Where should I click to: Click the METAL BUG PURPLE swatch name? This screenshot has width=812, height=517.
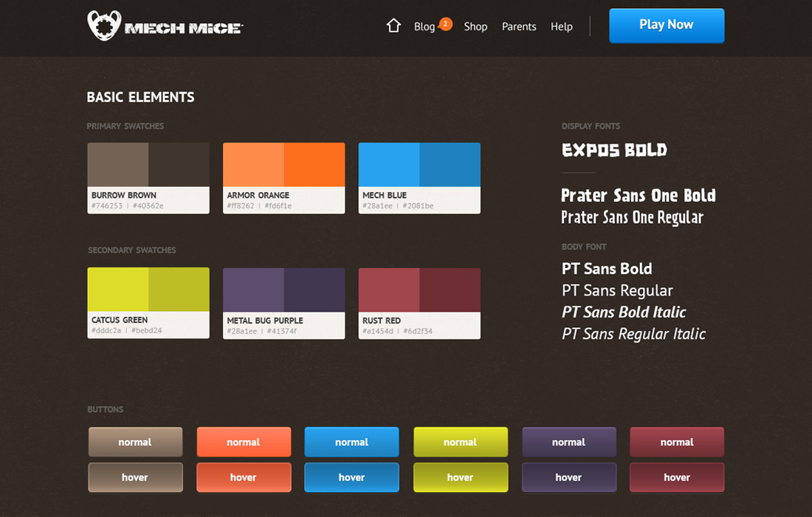click(x=265, y=321)
